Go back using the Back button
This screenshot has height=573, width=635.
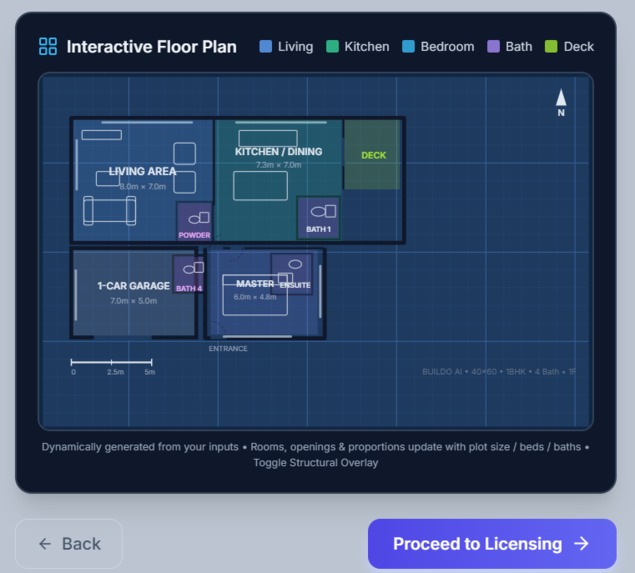pyautogui.click(x=69, y=543)
